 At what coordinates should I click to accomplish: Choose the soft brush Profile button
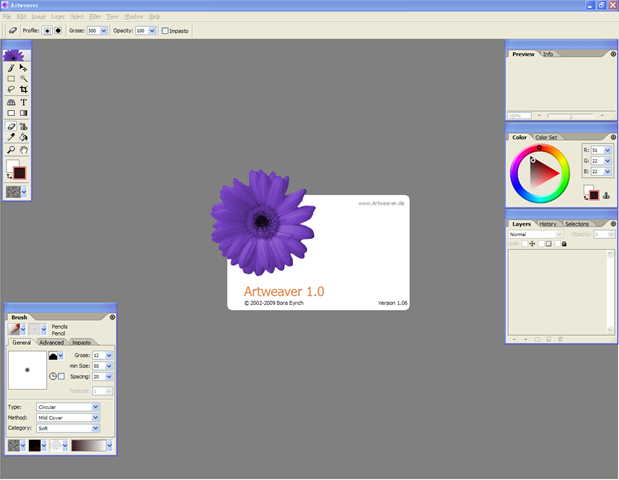47,31
